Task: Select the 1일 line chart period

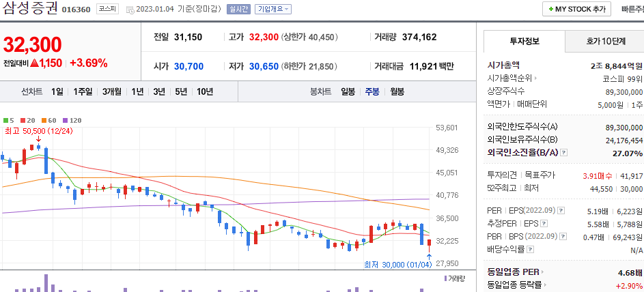Action: click(57, 92)
